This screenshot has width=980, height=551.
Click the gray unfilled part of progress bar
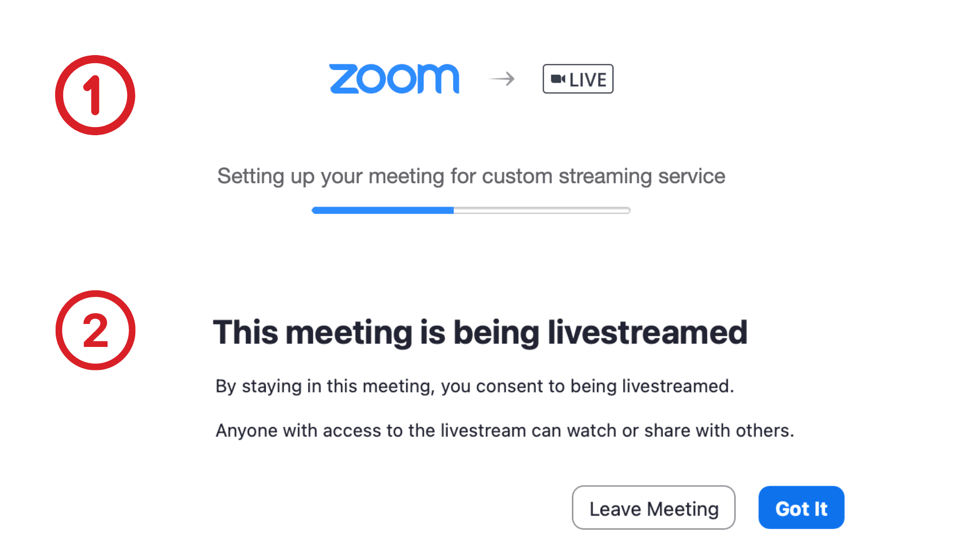click(541, 210)
